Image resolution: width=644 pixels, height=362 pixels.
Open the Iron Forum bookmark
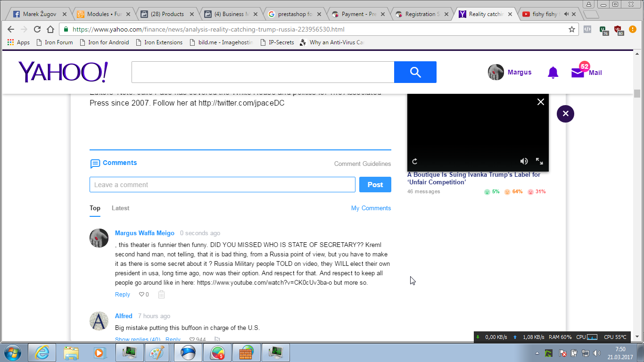pos(54,42)
